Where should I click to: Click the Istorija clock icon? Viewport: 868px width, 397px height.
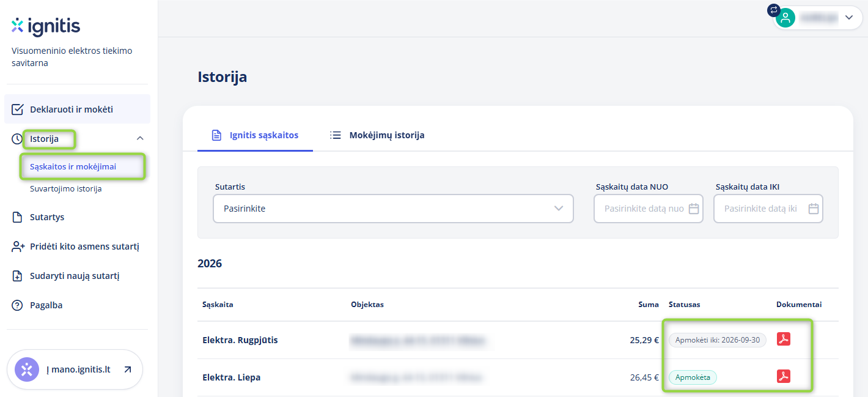coord(18,139)
